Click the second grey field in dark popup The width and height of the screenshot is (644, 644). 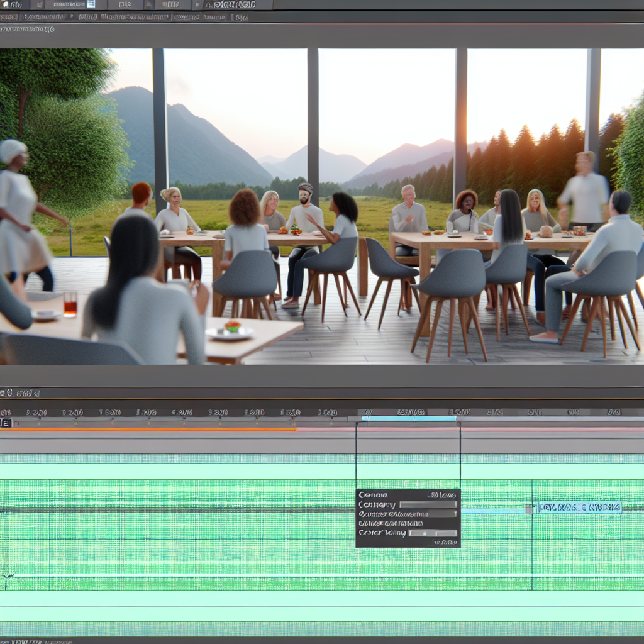pyautogui.click(x=442, y=514)
